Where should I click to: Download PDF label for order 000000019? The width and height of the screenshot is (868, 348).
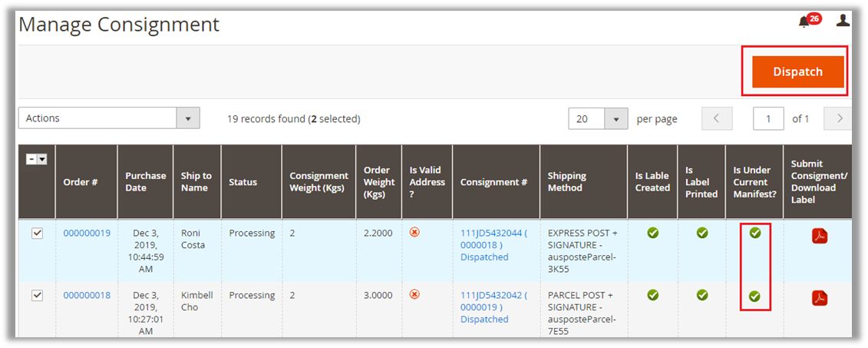pyautogui.click(x=820, y=236)
